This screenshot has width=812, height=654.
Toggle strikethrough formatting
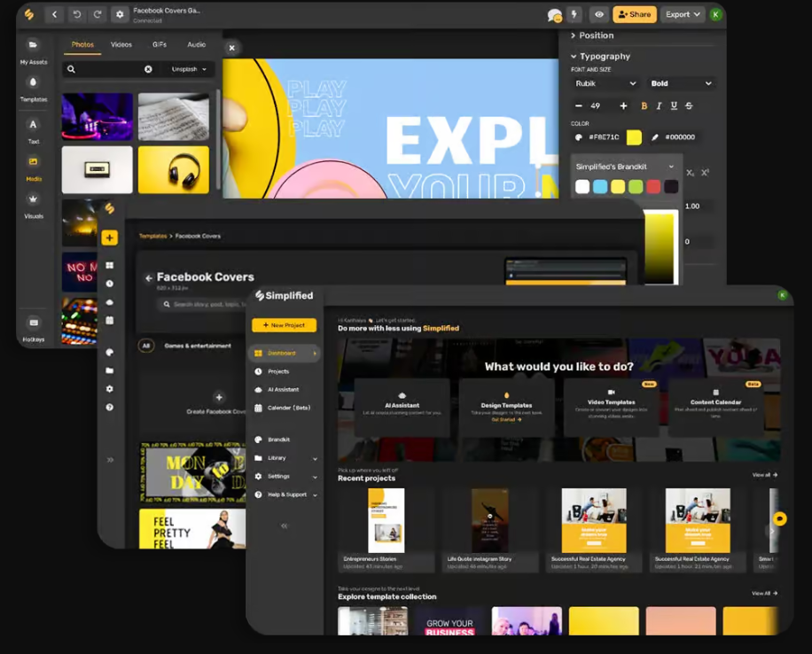[689, 105]
